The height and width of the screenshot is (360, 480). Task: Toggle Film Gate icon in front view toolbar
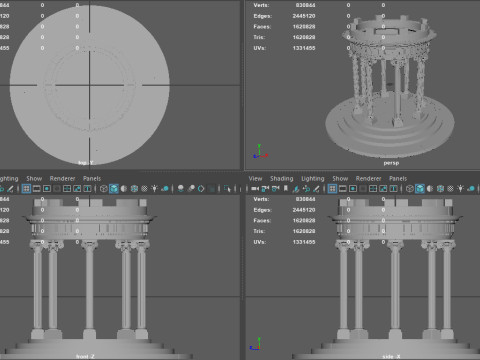pos(37,189)
